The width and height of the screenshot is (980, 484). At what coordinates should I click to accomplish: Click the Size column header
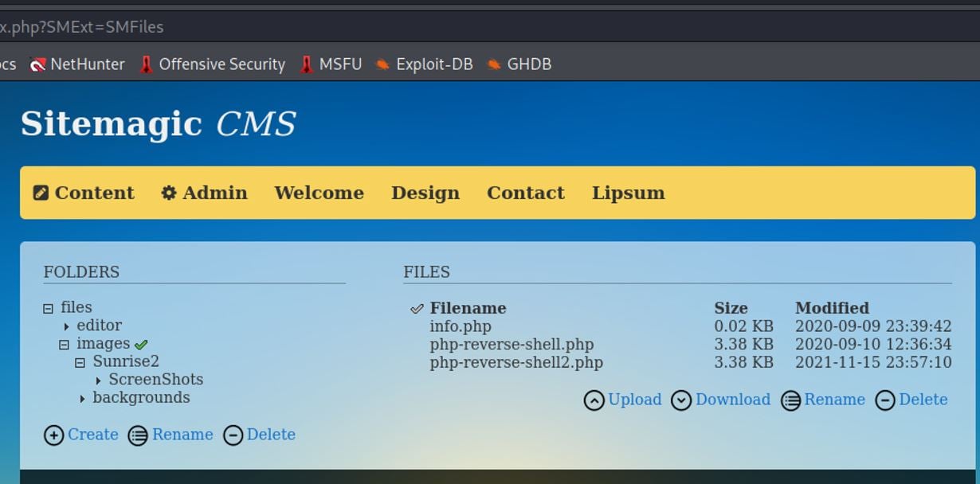pyautogui.click(x=731, y=308)
